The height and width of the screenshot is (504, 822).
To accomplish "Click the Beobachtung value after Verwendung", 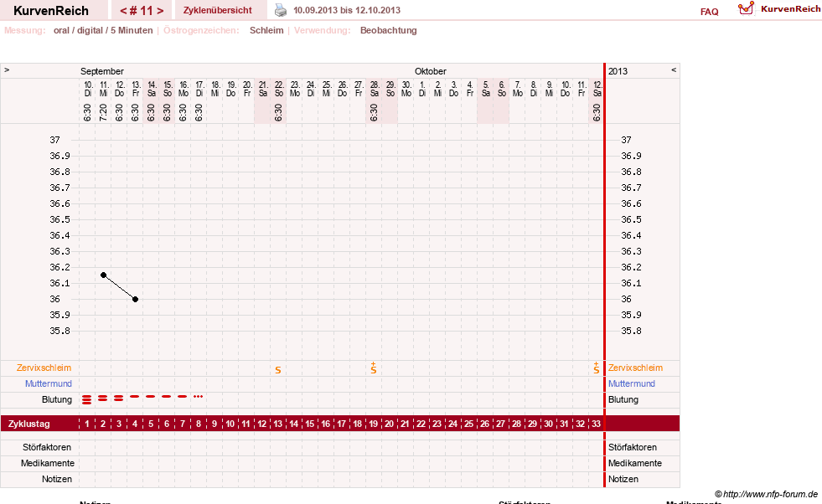I will pyautogui.click(x=389, y=30).
